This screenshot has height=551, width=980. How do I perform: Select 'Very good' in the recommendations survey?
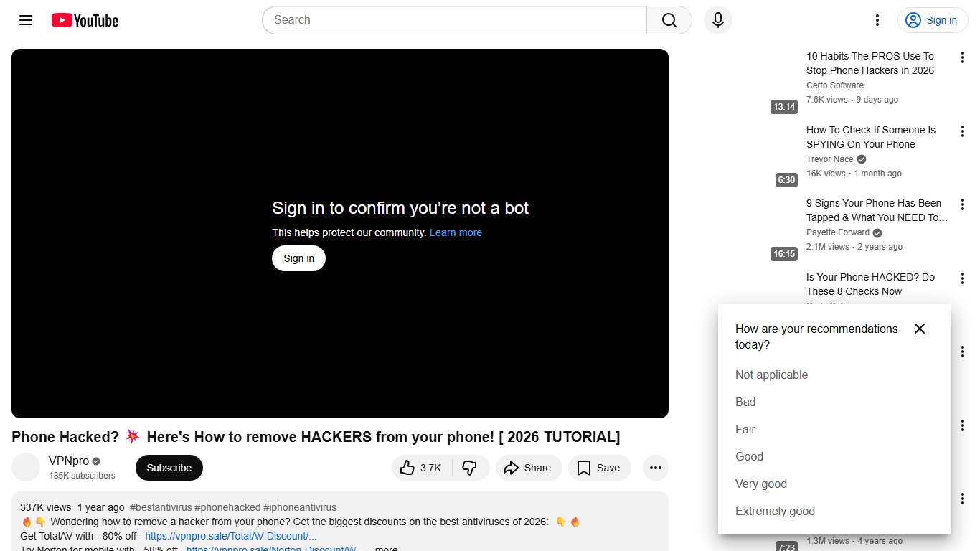pyautogui.click(x=760, y=484)
